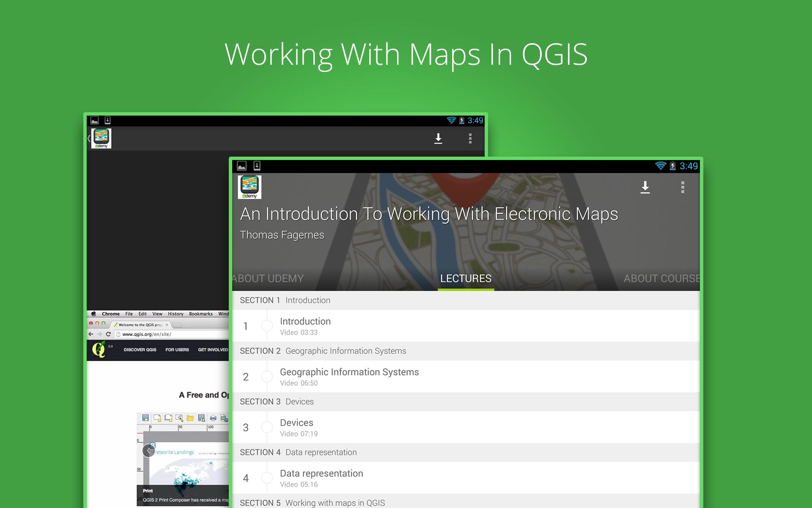The height and width of the screenshot is (508, 812).
Task: Open Chrome History menu
Action: [x=176, y=314]
